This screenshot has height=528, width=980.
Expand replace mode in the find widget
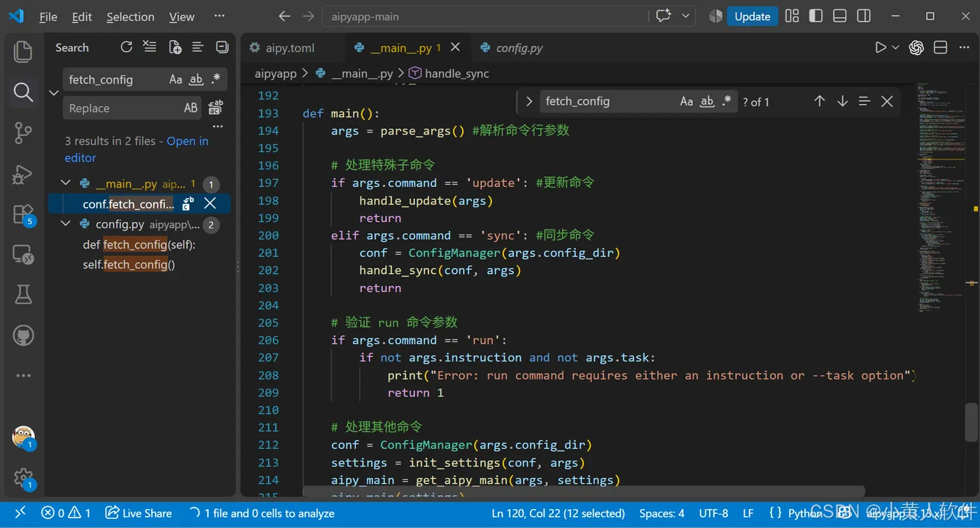click(x=529, y=102)
